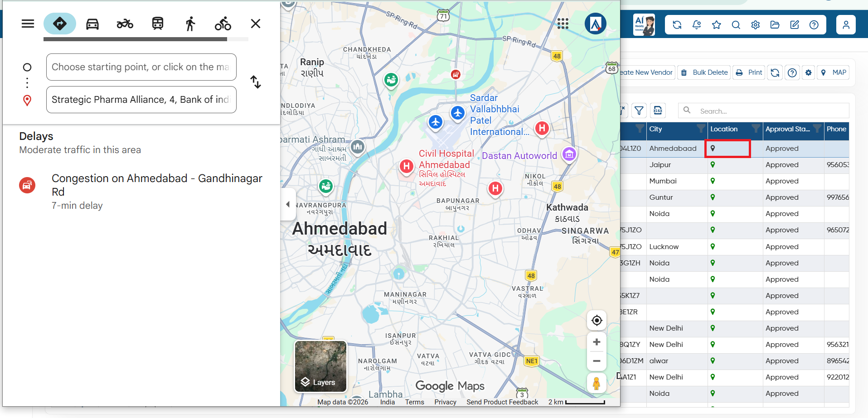Image resolution: width=868 pixels, height=418 pixels.
Task: Open the Terms link on map
Action: pos(415,402)
